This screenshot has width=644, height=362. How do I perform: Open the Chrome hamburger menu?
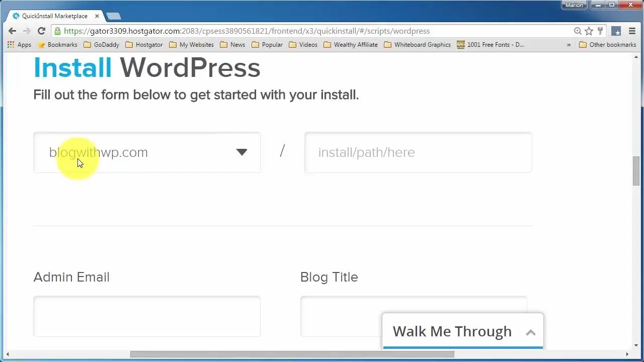(x=632, y=31)
